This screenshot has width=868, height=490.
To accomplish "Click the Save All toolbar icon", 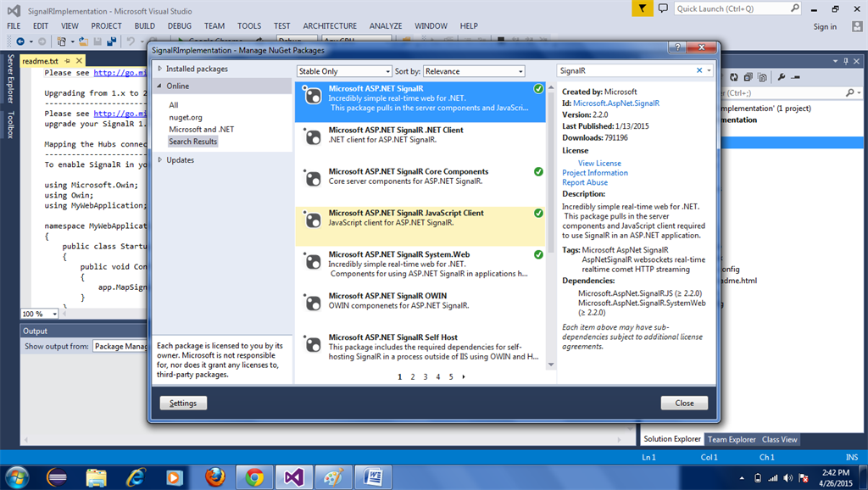I will [111, 41].
